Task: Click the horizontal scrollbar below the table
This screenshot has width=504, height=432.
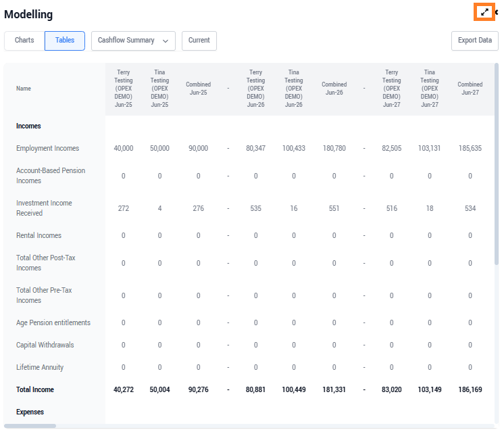Action: click(30, 426)
